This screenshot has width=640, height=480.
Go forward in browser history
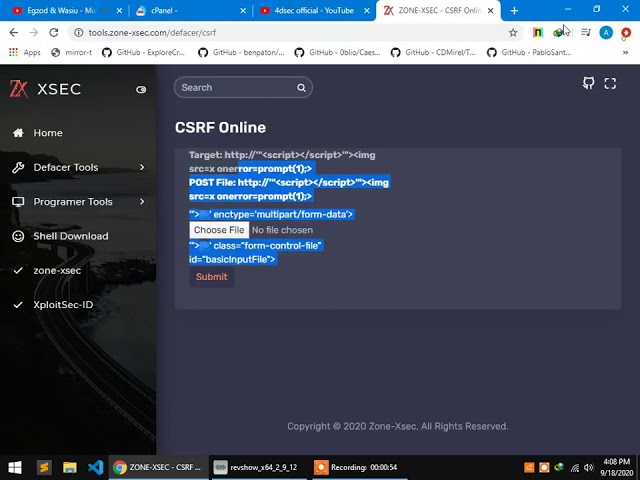tap(33, 33)
